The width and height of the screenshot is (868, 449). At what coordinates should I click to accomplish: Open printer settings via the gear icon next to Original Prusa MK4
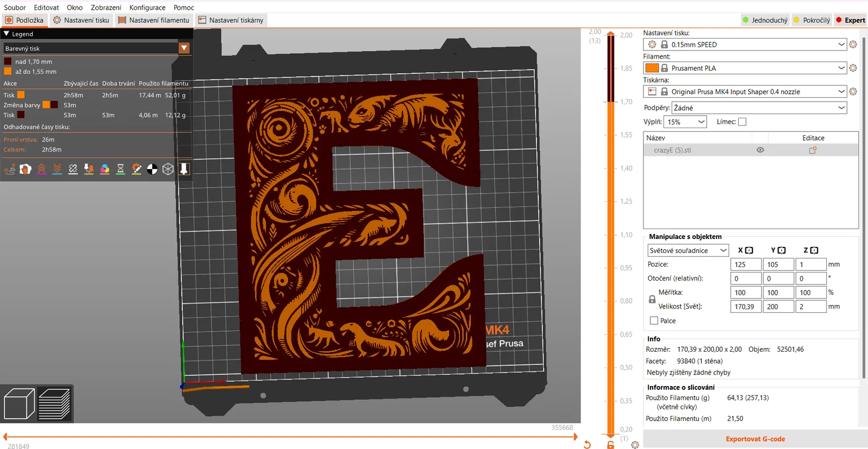click(853, 92)
